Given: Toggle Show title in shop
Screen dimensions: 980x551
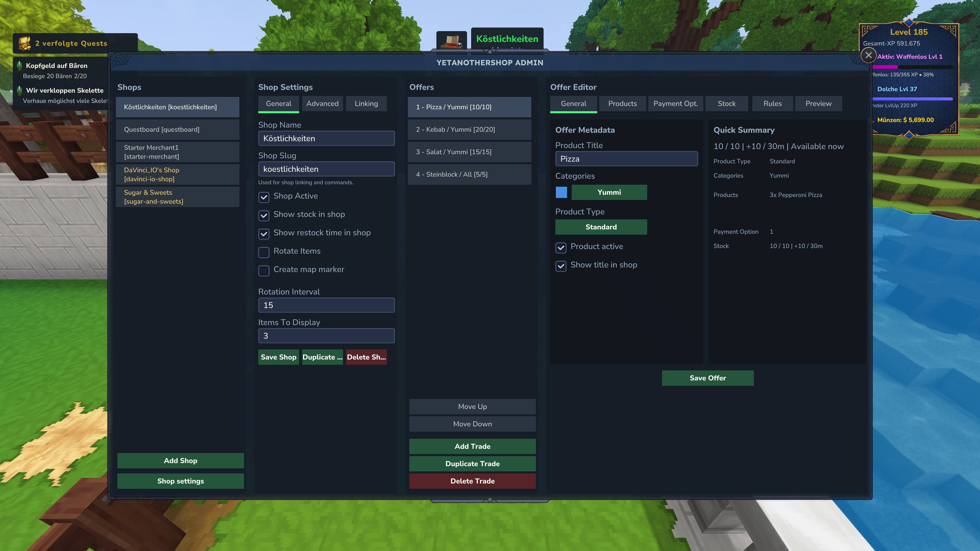Looking at the screenshot, I should coord(561,266).
